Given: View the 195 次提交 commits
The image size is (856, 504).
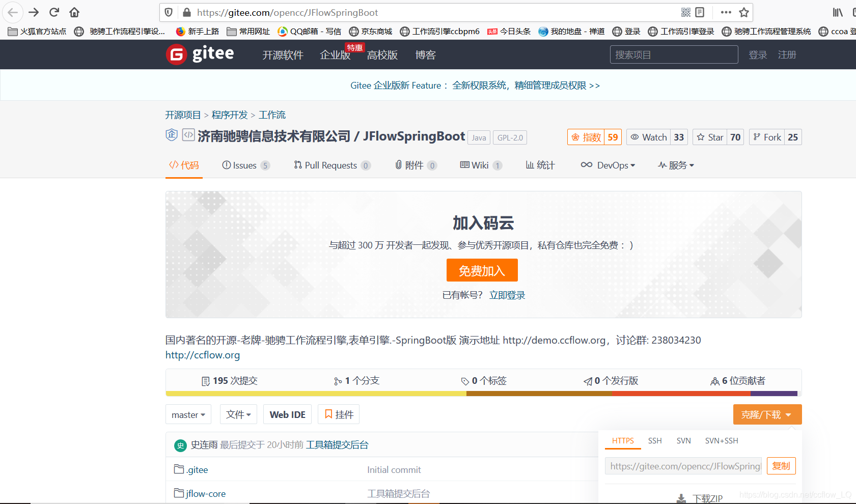Looking at the screenshot, I should (229, 381).
